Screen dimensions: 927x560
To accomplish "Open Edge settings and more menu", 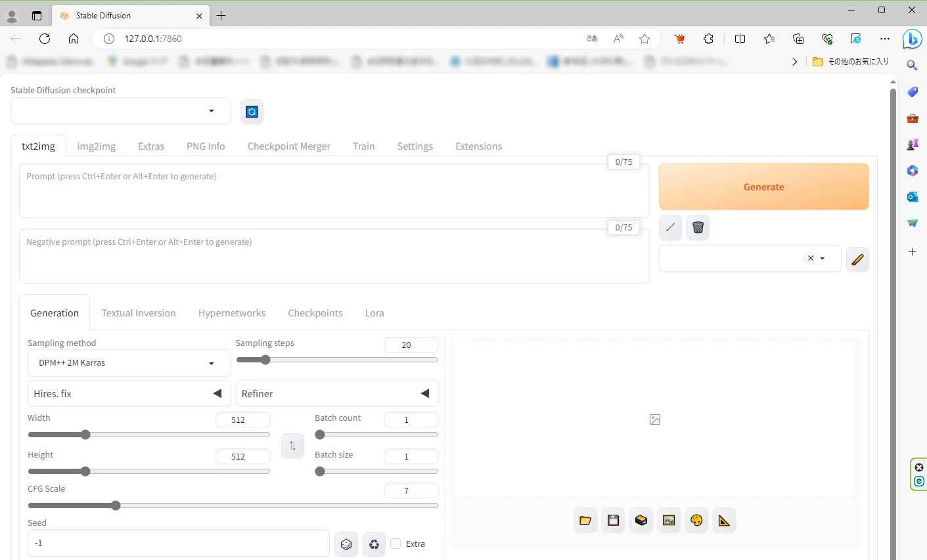I will click(885, 39).
